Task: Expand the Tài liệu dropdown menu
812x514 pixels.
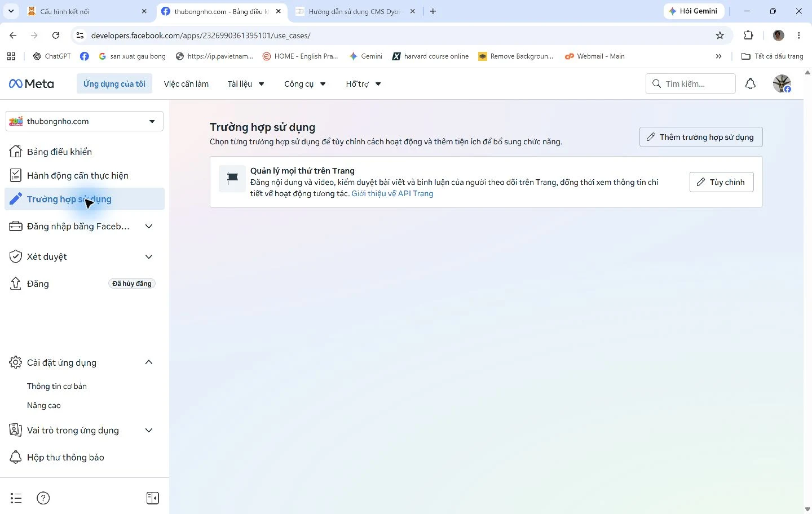Action: pyautogui.click(x=246, y=84)
